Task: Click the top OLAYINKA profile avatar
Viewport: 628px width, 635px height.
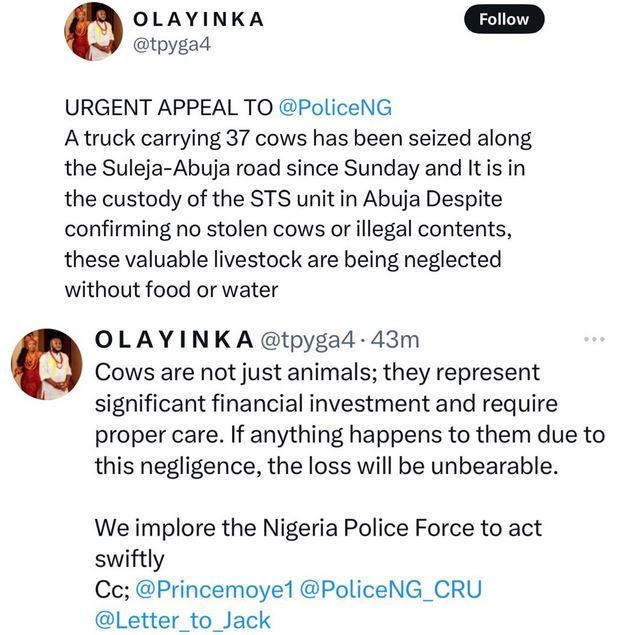Action: coord(93,31)
